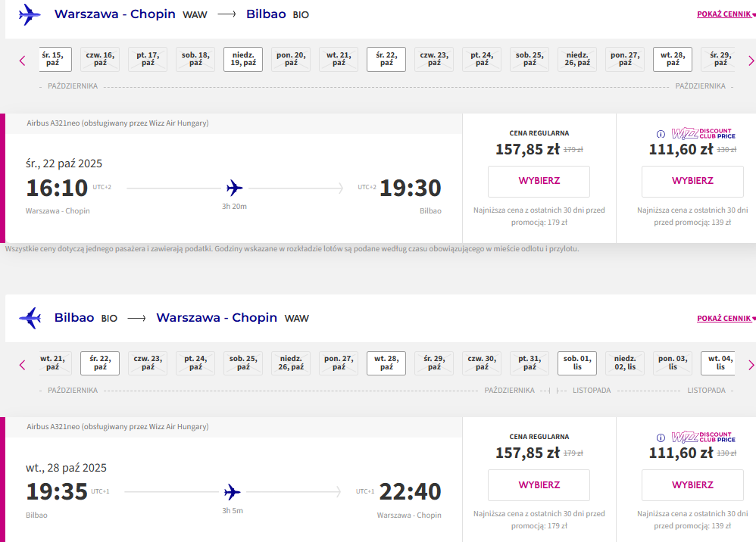Image resolution: width=756 pixels, height=542 pixels.
Task: Open the Wizz Discount Club info icon, outbound
Action: [661, 135]
